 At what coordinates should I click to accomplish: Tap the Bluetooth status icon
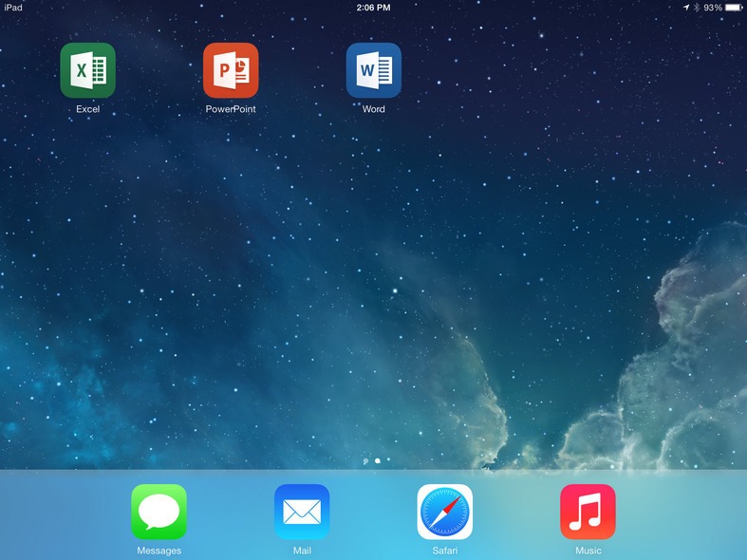[696, 8]
